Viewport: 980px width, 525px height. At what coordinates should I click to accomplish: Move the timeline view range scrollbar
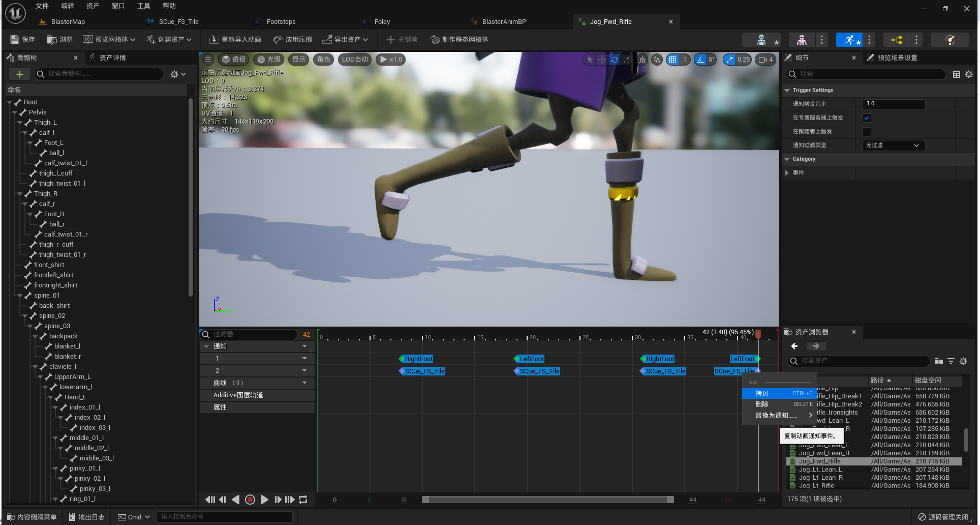[x=547, y=500]
